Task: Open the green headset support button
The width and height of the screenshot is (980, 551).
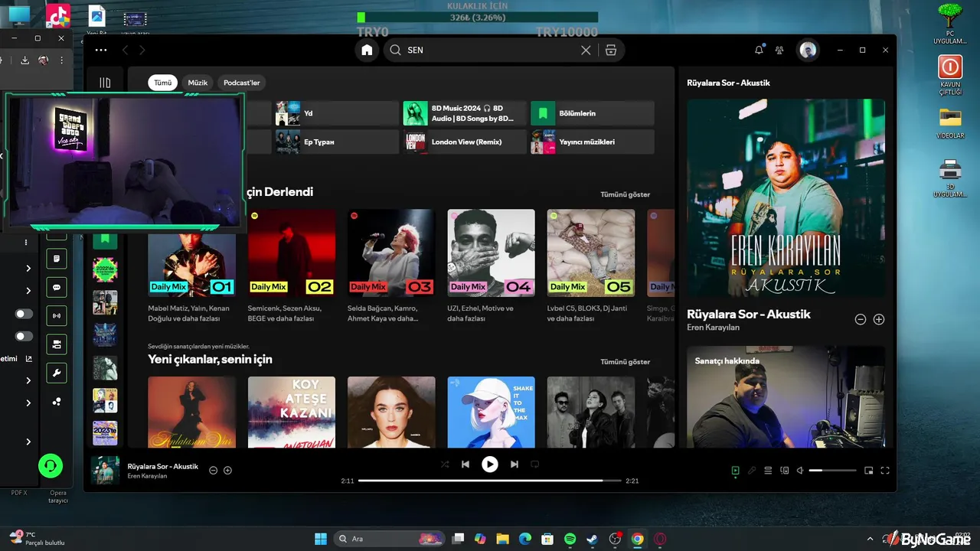Action: point(51,465)
